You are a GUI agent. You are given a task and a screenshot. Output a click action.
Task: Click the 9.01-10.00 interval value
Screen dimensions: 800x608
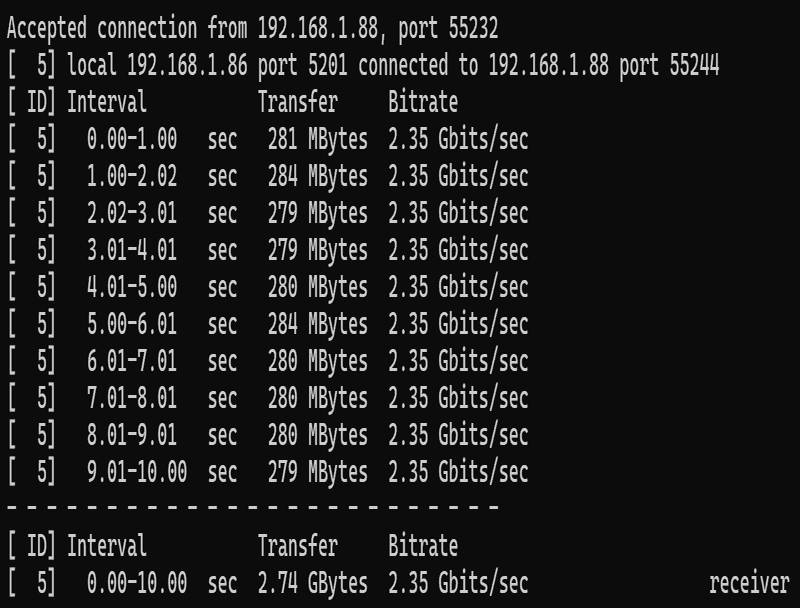click(x=137, y=472)
